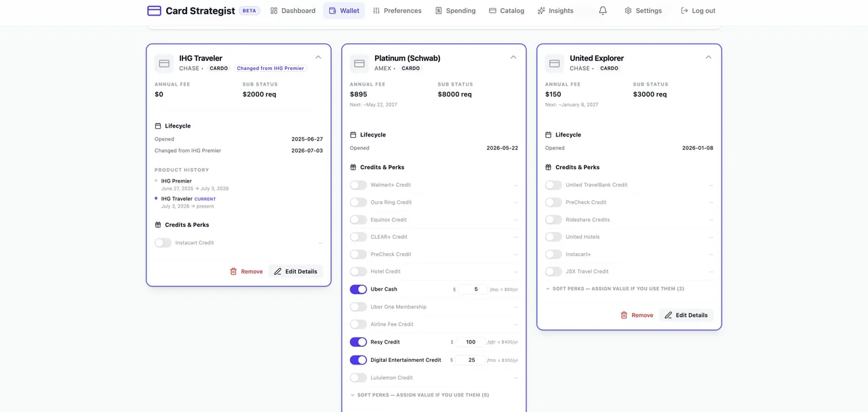Turn on the JSX Travel Credit switch

tap(554, 271)
